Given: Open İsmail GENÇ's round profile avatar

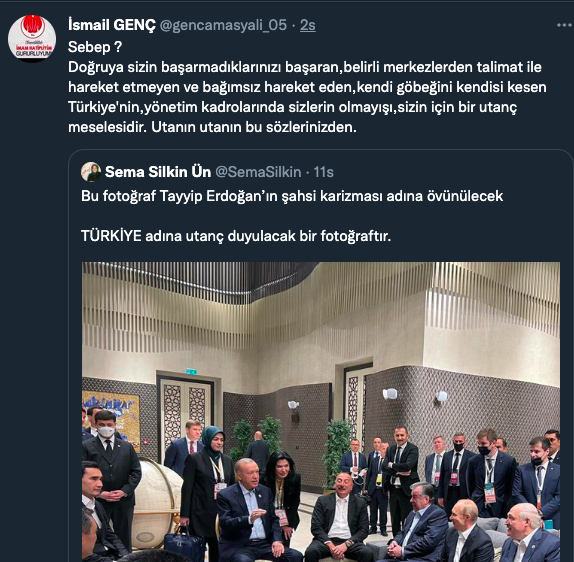Looking at the screenshot, I should coord(32,38).
